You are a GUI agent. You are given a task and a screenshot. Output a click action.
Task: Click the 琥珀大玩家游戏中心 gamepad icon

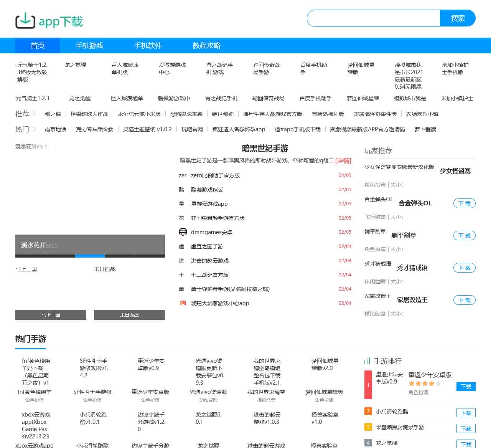pyautogui.click(x=183, y=303)
